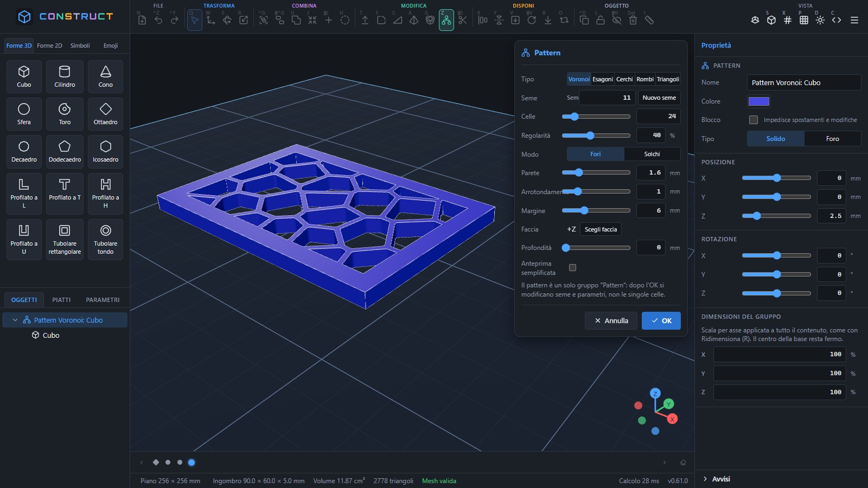868x488 pixels.
Task: Switch Modo to Fori
Action: (596, 154)
